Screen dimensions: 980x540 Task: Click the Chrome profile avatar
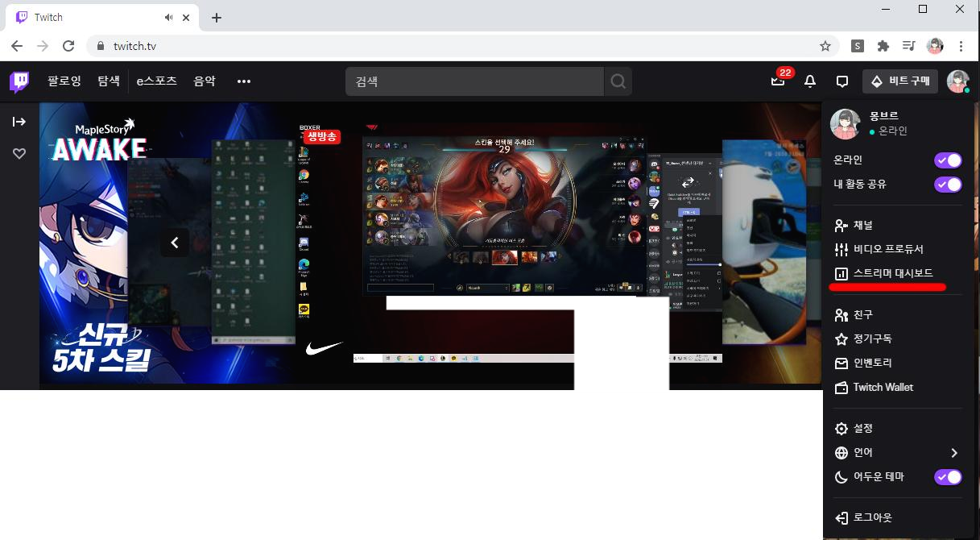tap(935, 46)
